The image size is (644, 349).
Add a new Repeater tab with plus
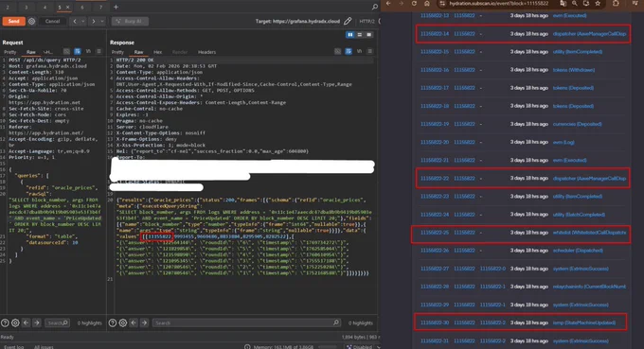[116, 7]
